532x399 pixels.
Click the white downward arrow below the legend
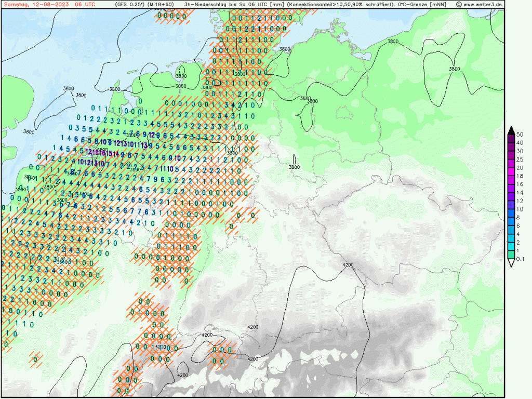click(512, 263)
